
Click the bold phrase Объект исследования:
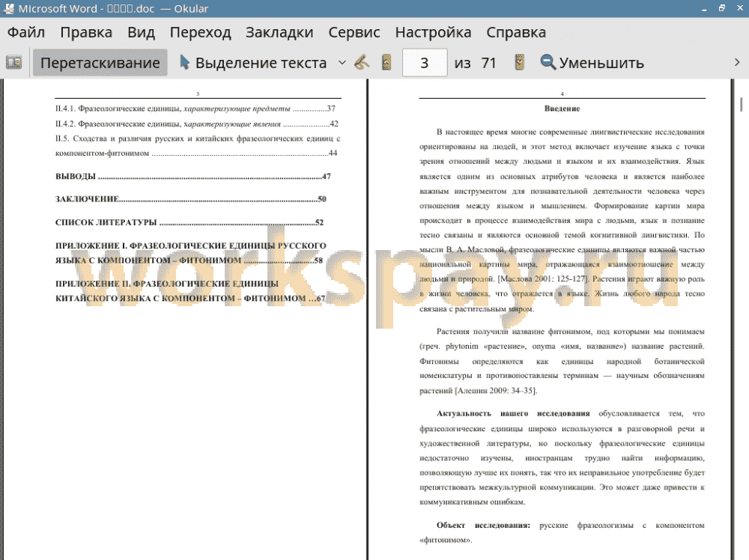point(483,525)
